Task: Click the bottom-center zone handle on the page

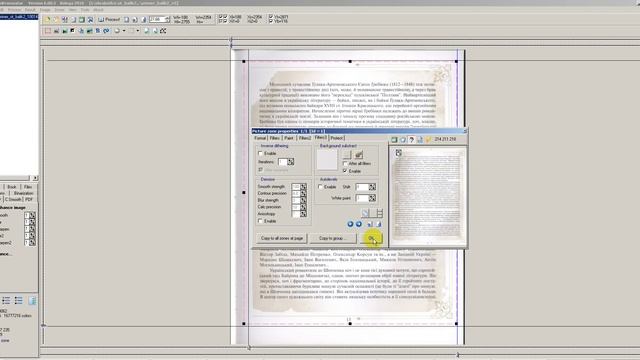Action: click(350, 324)
